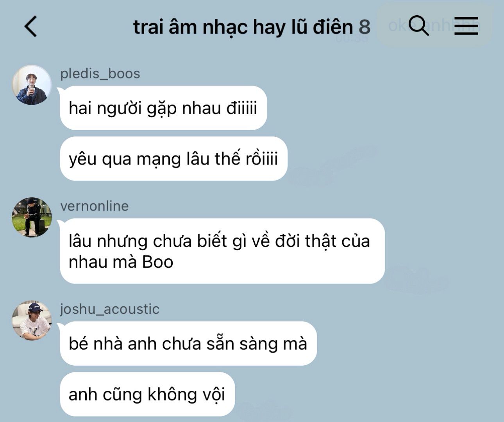This screenshot has width=504, height=422.
Task: Select message 'anh cũng không vội'
Action: (x=147, y=394)
